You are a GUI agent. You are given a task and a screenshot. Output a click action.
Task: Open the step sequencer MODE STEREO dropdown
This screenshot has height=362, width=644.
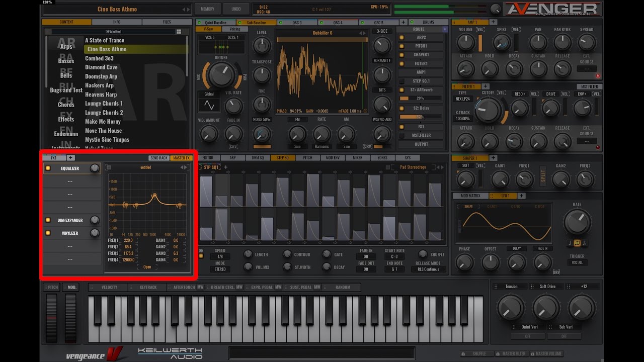tap(220, 269)
